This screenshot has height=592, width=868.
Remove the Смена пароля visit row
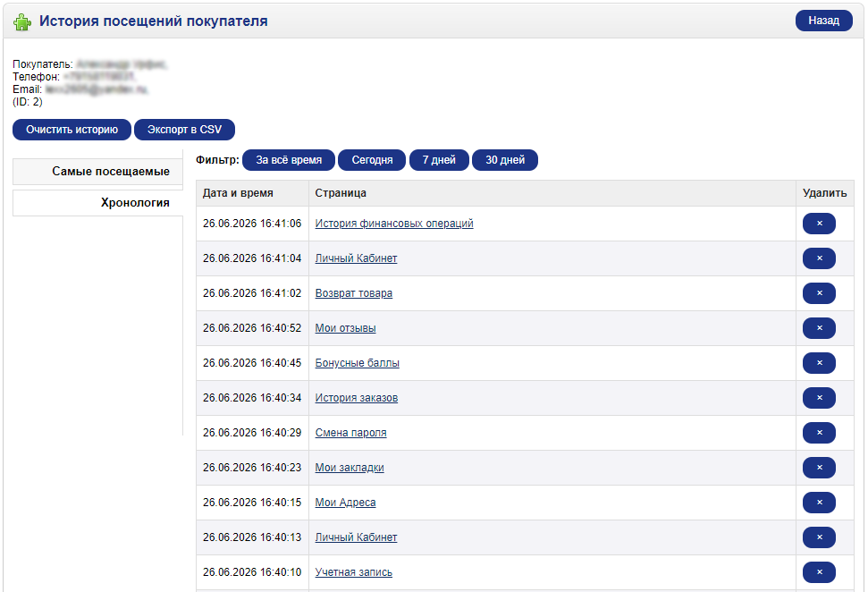pyautogui.click(x=819, y=433)
